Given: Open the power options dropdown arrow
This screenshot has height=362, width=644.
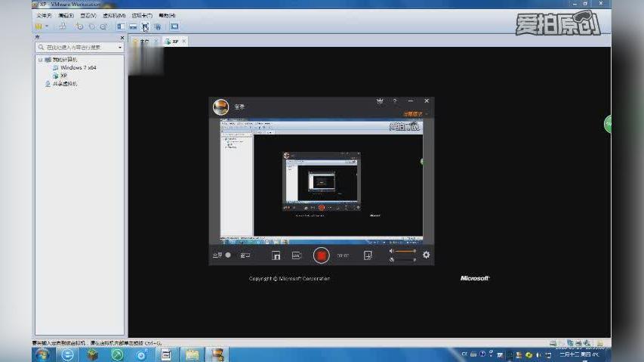Looking at the screenshot, I should 47,26.
